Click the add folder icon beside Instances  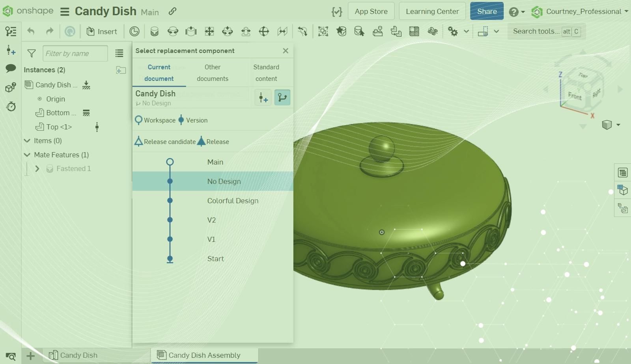click(121, 70)
